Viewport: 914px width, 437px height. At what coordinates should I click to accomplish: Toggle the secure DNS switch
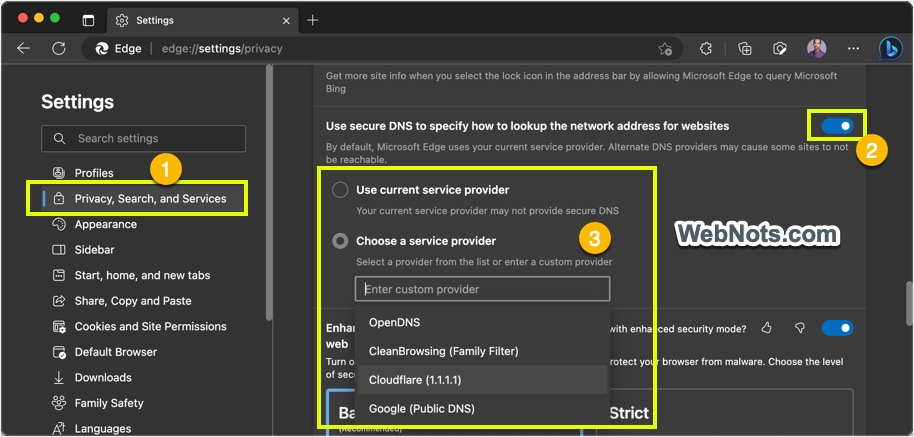[x=837, y=126]
